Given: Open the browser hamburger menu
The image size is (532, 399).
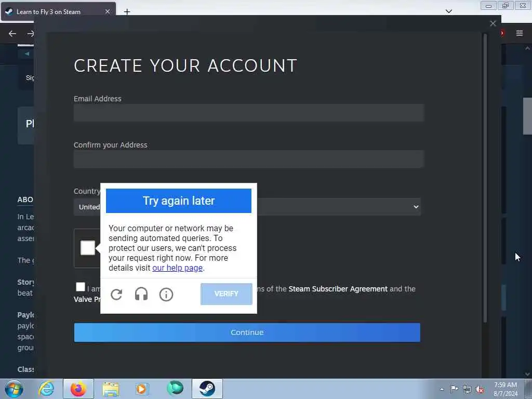Looking at the screenshot, I should [x=520, y=33].
